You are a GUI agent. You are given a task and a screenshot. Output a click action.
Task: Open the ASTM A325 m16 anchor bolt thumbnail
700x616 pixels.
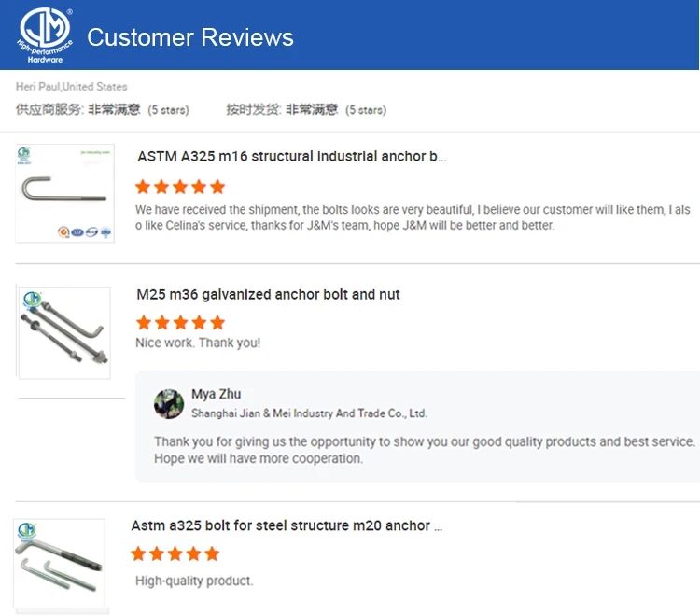tap(64, 193)
